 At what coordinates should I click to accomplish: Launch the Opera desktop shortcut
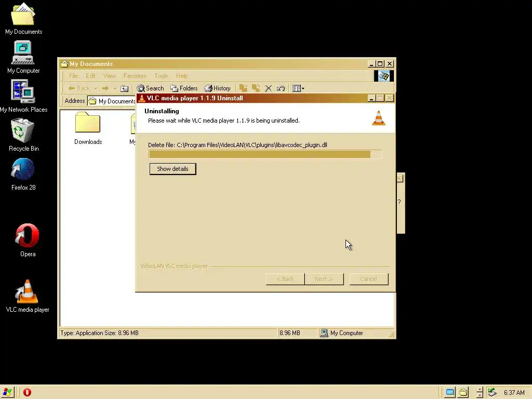click(x=28, y=240)
